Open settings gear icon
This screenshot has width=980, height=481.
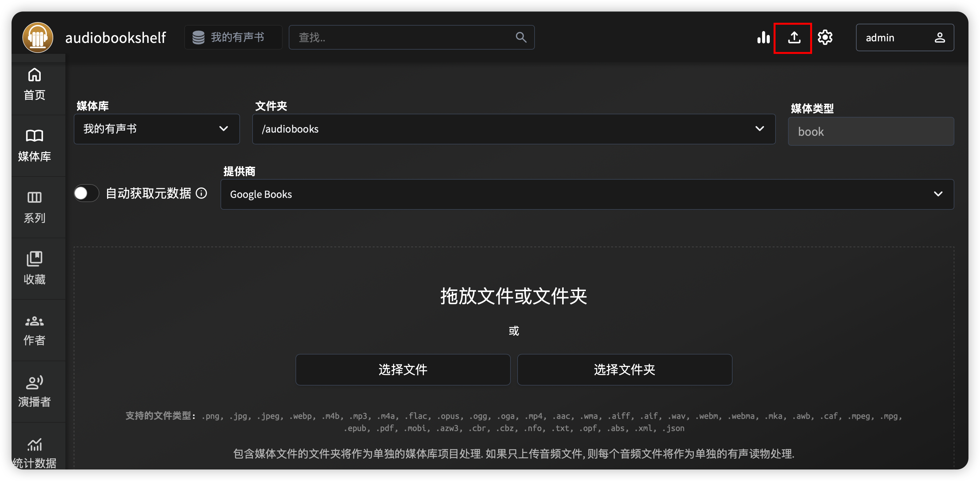[x=825, y=37]
